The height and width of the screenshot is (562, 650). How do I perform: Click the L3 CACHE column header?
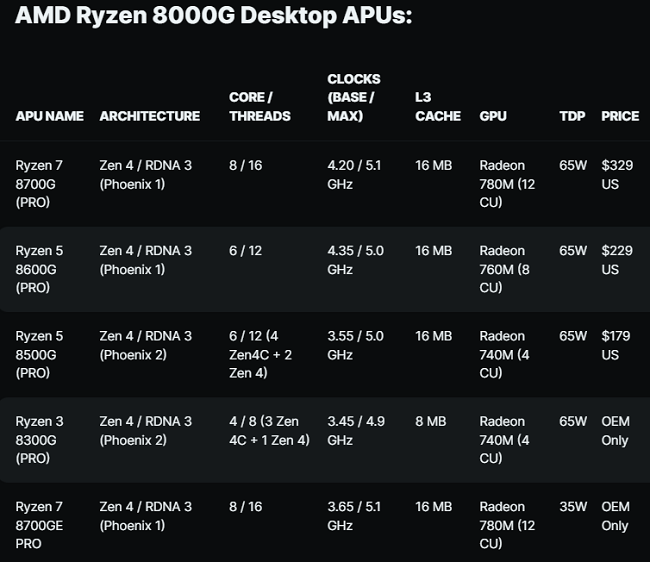pos(438,107)
